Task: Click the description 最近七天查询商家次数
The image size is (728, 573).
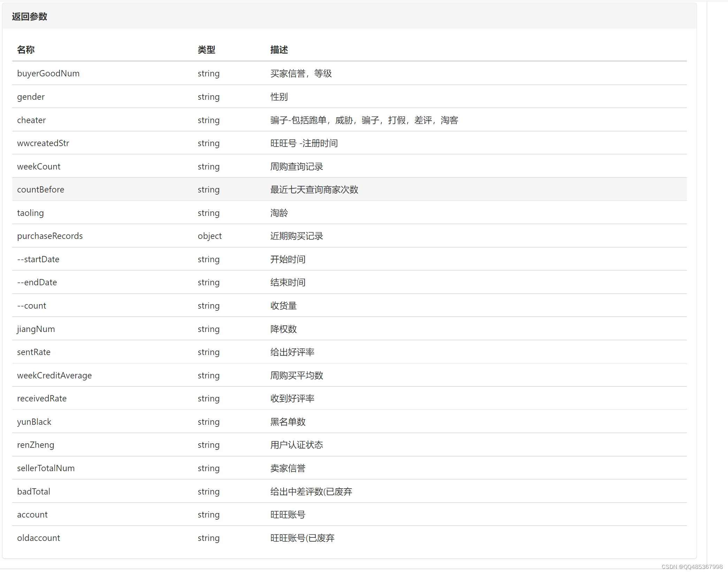Action: (314, 189)
